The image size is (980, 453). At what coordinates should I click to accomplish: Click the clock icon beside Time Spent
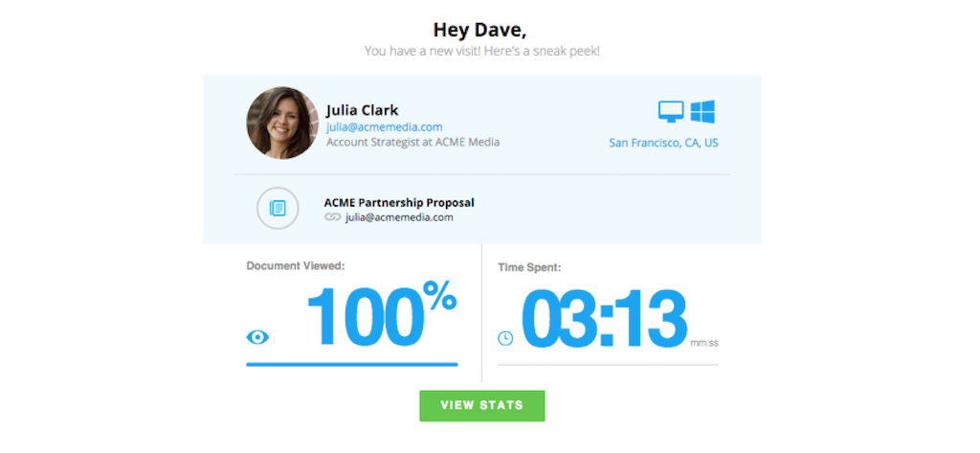(x=505, y=338)
